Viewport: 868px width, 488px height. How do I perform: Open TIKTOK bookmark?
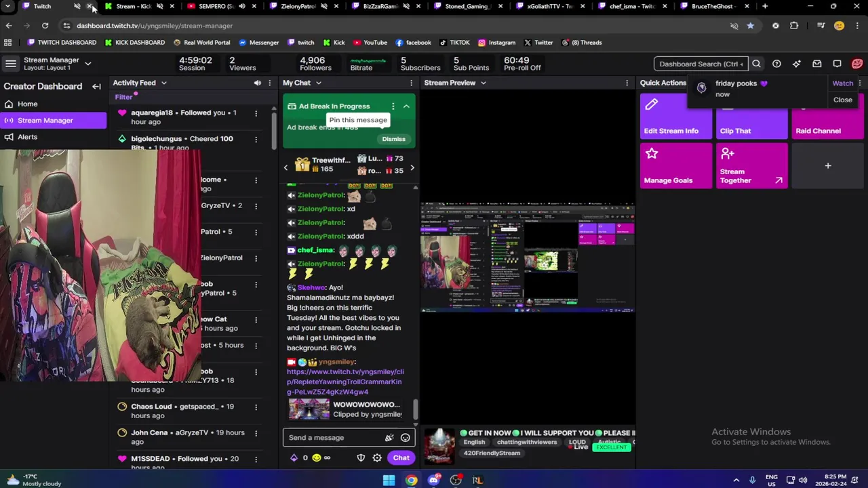tap(454, 42)
